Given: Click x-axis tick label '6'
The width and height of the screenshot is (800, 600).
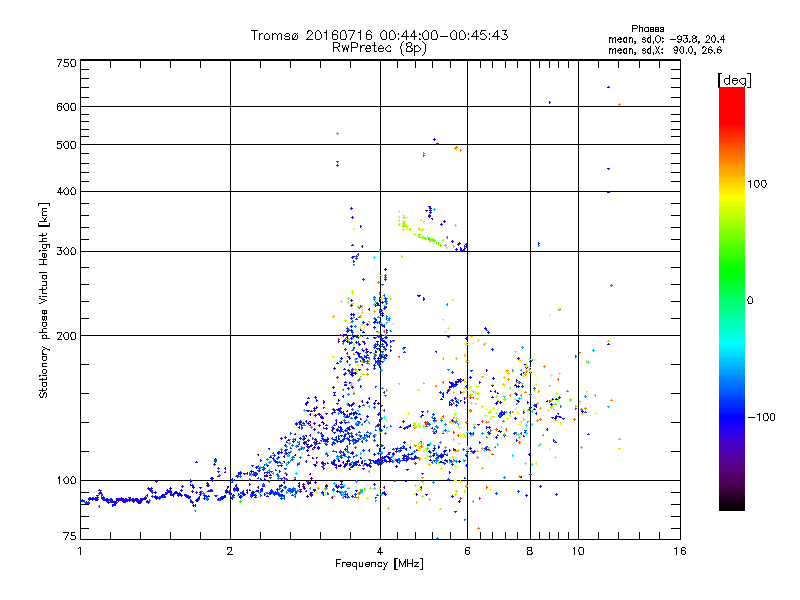Looking at the screenshot, I should coord(467,551).
